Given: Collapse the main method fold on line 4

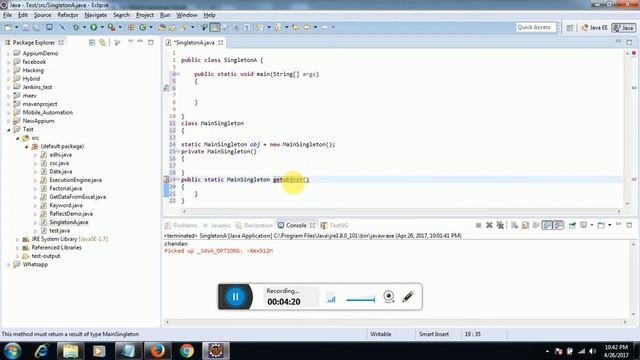Looking at the screenshot, I should [178, 74].
